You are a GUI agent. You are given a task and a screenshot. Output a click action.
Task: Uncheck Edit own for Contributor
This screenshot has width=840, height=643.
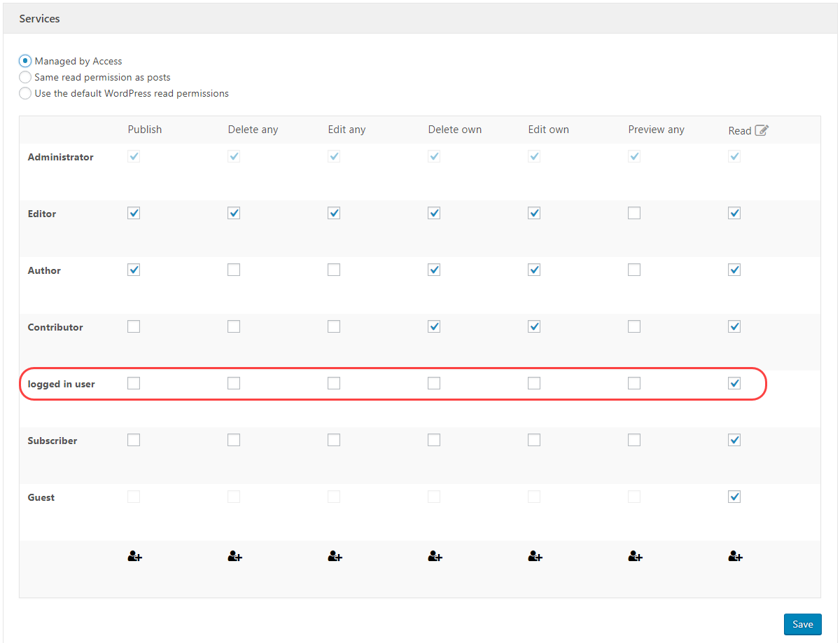click(534, 326)
